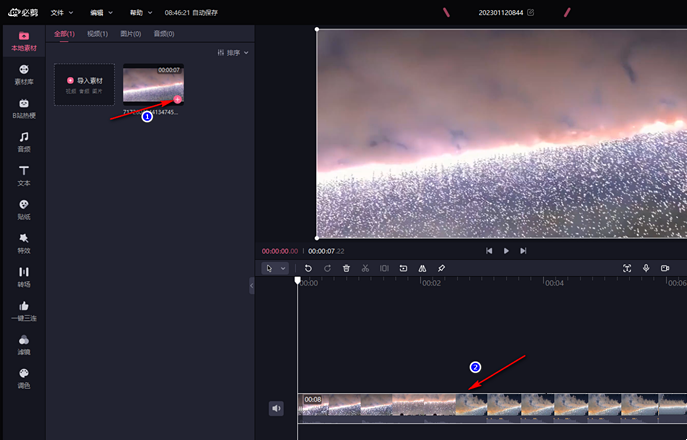The height and width of the screenshot is (440, 687).
Task: Open the 编辑 menu
Action: point(101,13)
